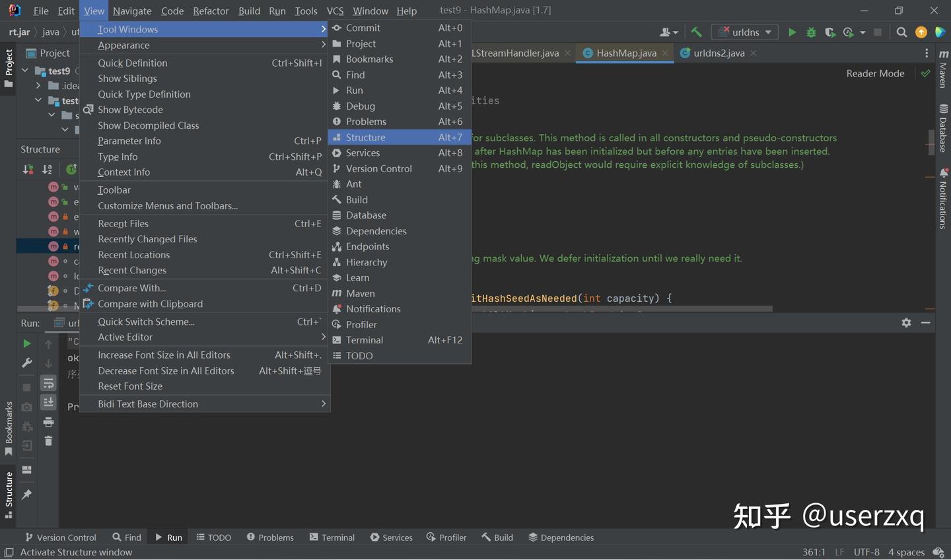Toggle soft-wrap in the Run console
This screenshot has width=951, height=560.
point(48,383)
